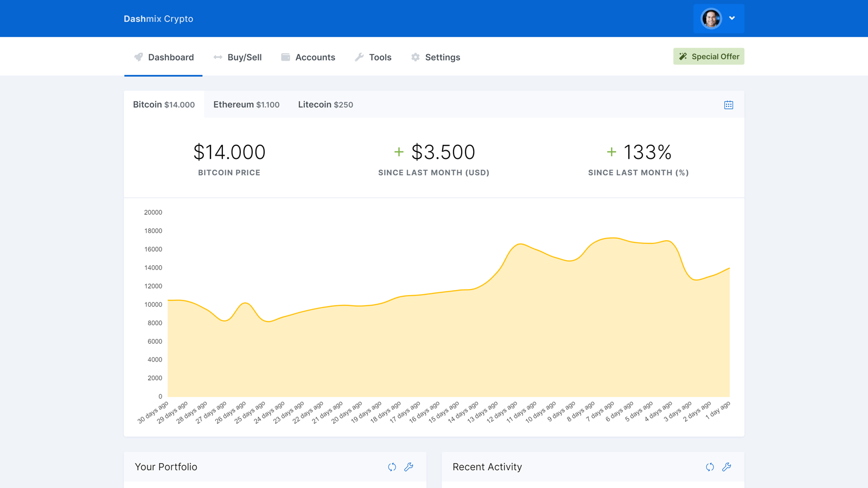Expand the user profile dropdown arrow

[x=732, y=18]
